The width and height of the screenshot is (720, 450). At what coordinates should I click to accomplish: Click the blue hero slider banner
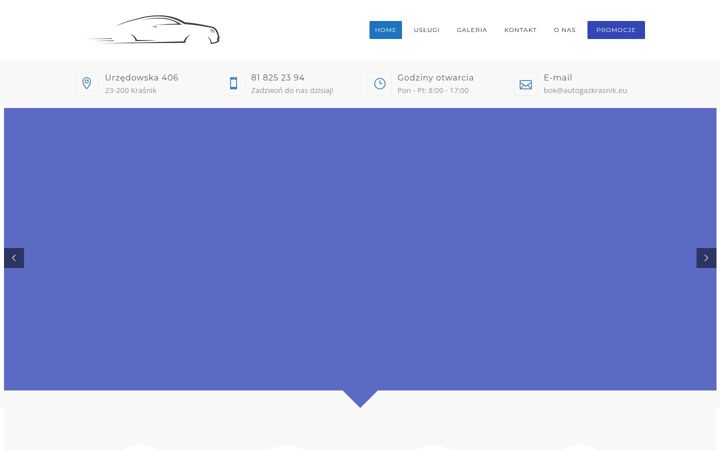360,249
